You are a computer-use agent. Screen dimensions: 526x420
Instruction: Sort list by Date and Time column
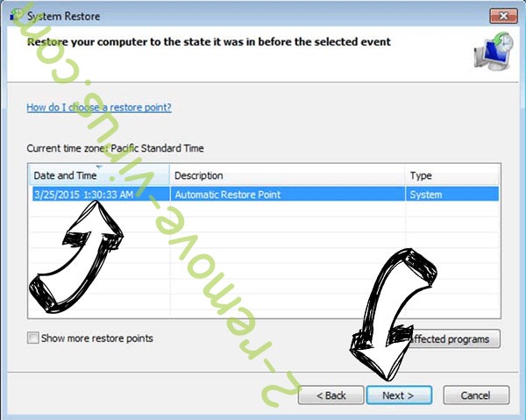coord(99,175)
